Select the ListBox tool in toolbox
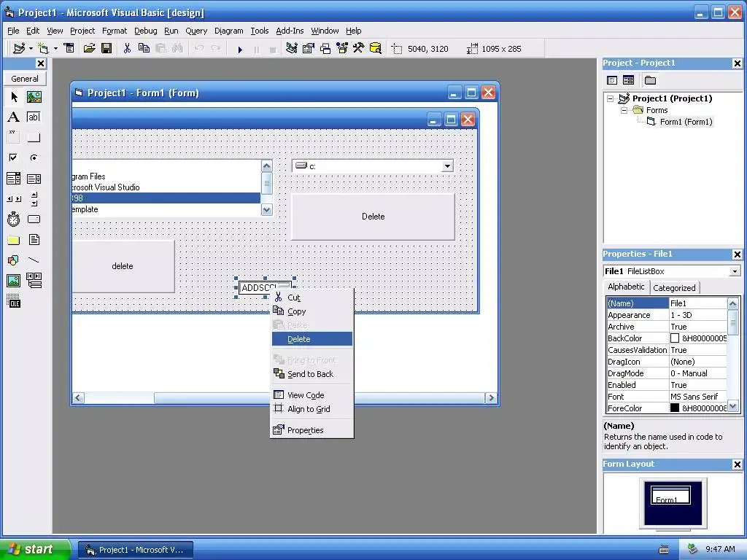 click(34, 179)
